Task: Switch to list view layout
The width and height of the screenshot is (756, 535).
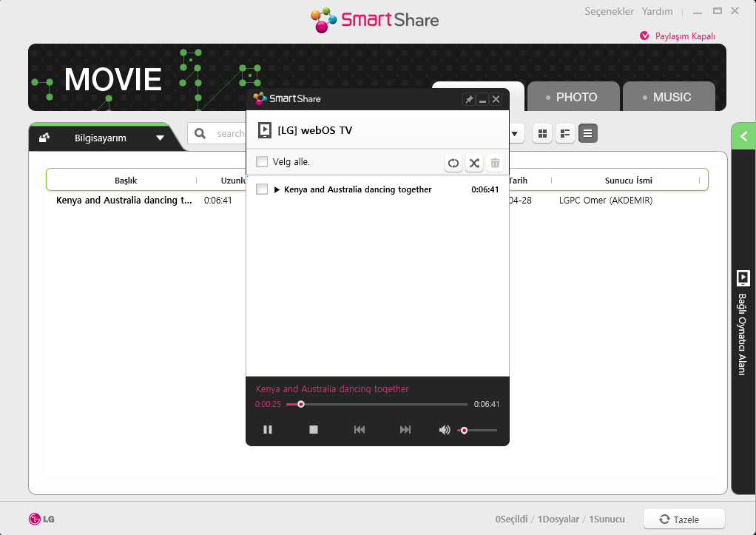Action: click(x=588, y=134)
